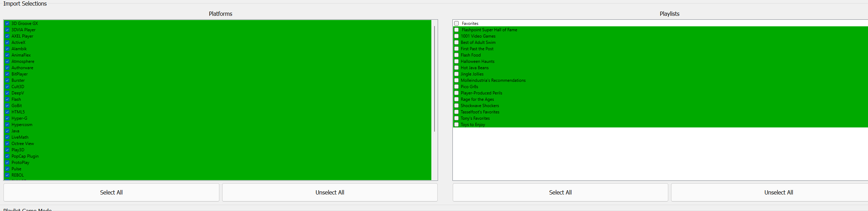Uncheck the 3D Groove GX platform checkbox

point(7,24)
